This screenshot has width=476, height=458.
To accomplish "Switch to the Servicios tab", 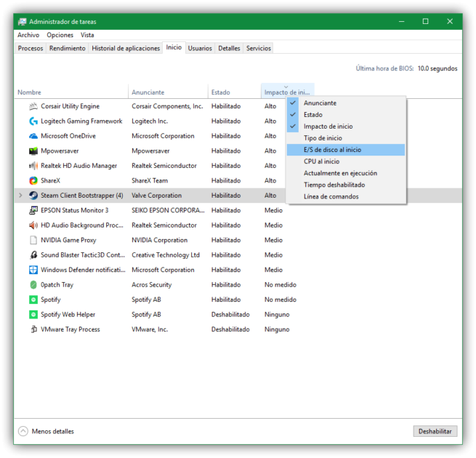I will tap(258, 48).
